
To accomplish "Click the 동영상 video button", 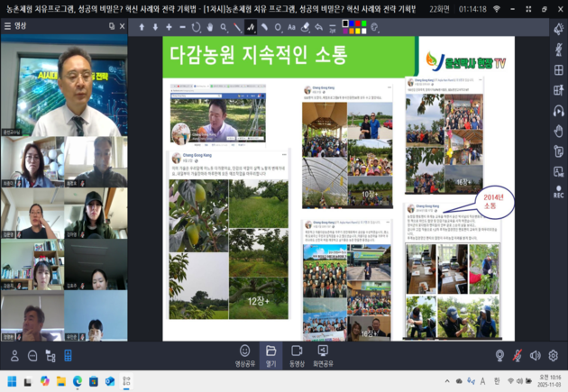I will [297, 354].
